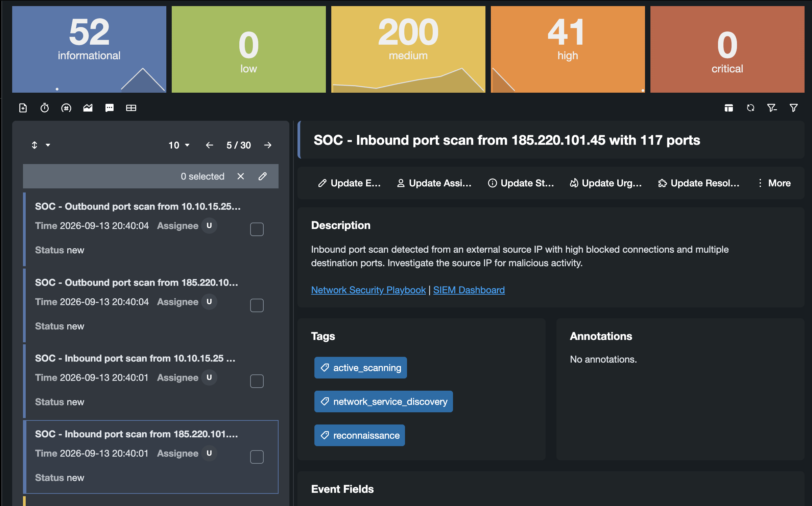
Task: Click the hash (#) counter icon
Action: (66, 108)
